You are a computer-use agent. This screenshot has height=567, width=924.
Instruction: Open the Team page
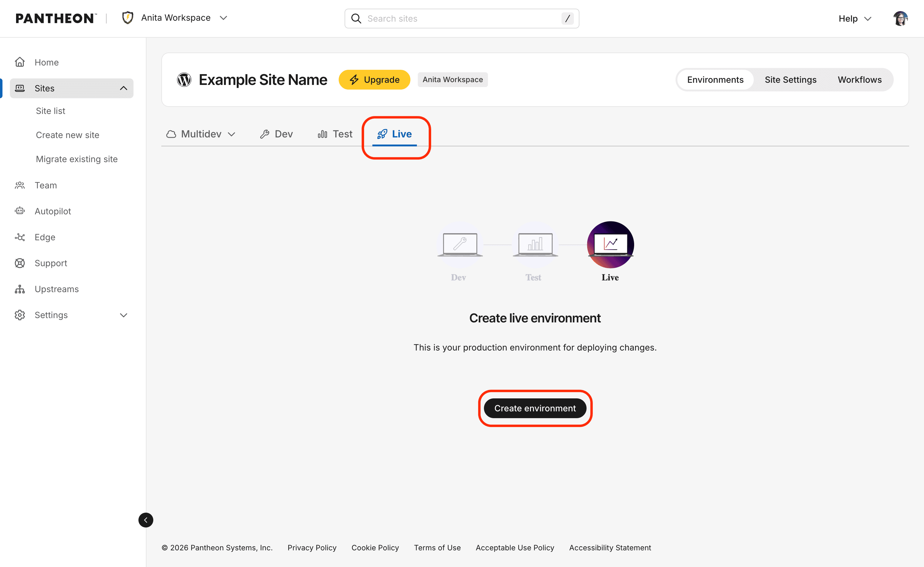(x=46, y=185)
